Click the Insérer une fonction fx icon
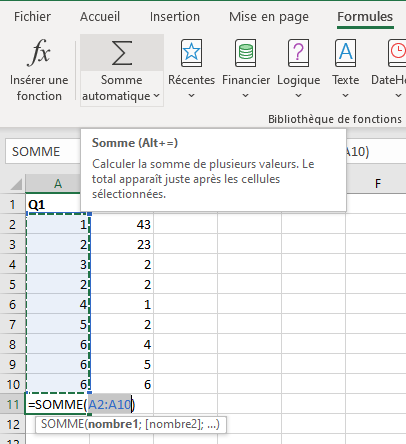The height and width of the screenshot is (444, 406). click(39, 53)
